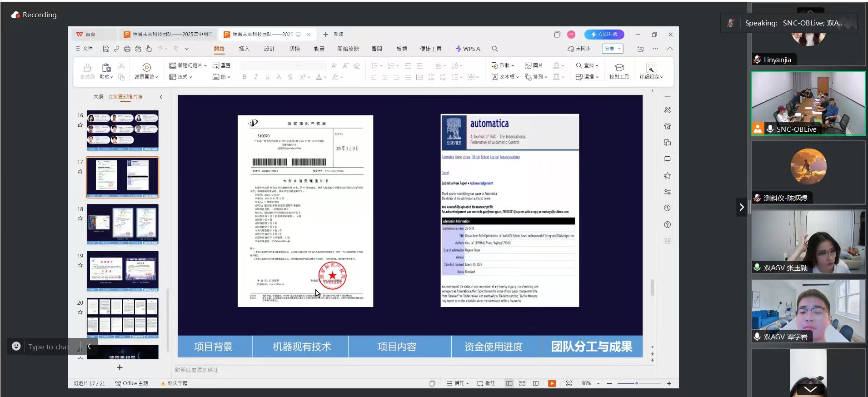The height and width of the screenshot is (397, 868).
Task: Toggle normal view in status bar
Action: (x=509, y=383)
